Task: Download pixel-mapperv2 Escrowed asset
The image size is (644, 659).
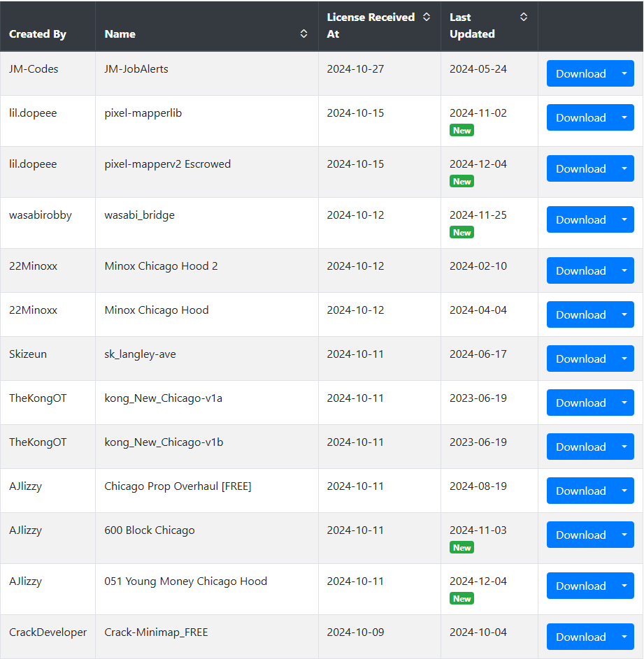Action: coord(581,168)
